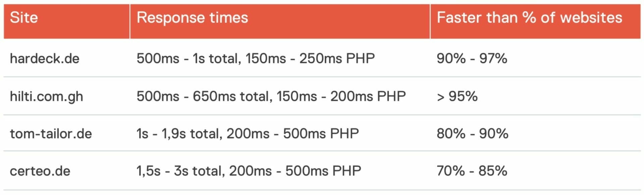Click the Site column header

click(x=24, y=18)
